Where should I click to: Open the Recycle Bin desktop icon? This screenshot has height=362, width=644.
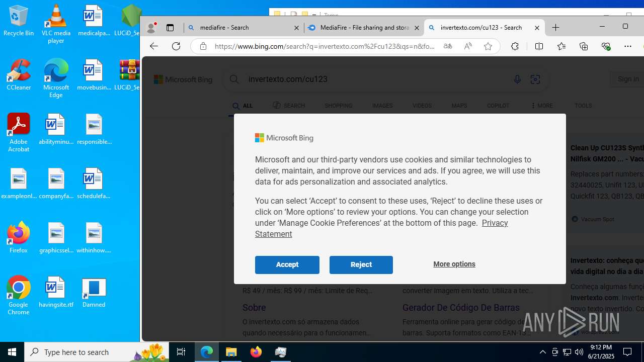(x=19, y=21)
